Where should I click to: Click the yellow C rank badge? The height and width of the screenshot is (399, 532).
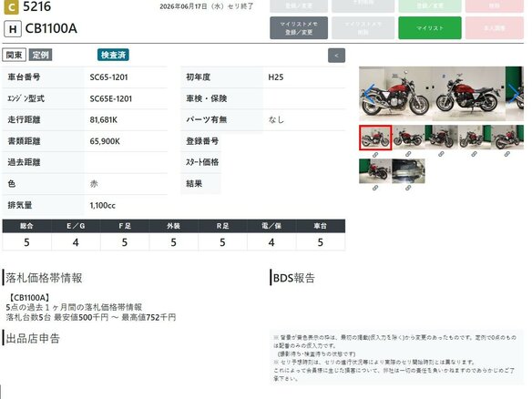point(11,7)
